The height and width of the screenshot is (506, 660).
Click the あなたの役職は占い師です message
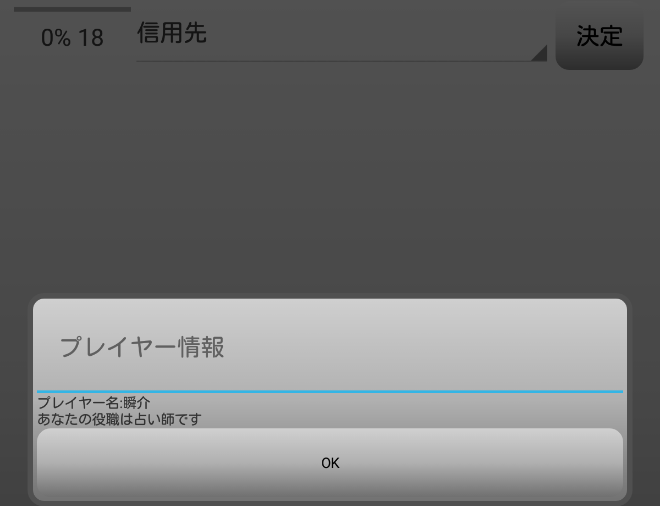pyautogui.click(x=120, y=419)
